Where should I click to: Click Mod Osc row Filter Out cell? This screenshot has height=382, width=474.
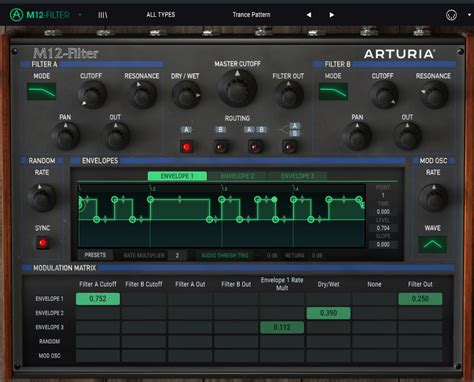[420, 356]
